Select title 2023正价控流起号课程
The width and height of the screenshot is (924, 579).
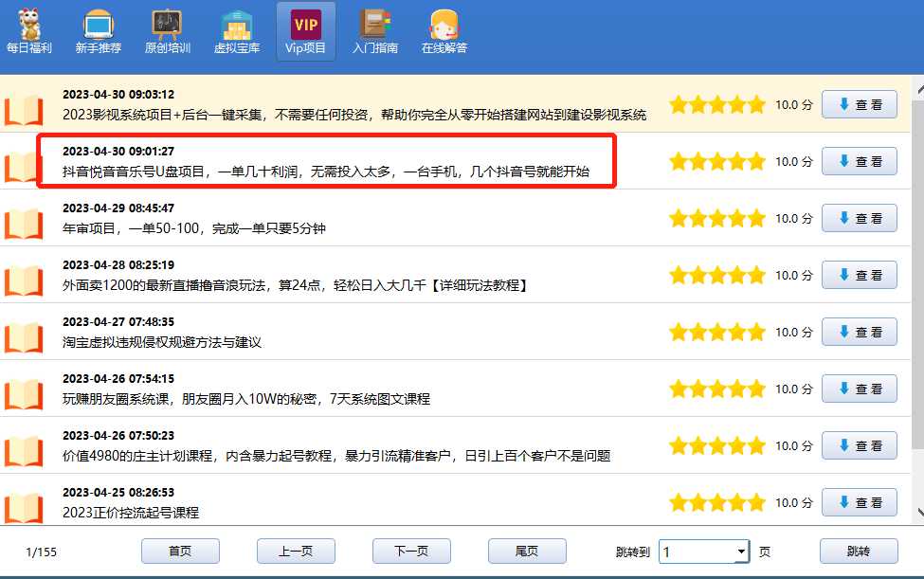(131, 513)
